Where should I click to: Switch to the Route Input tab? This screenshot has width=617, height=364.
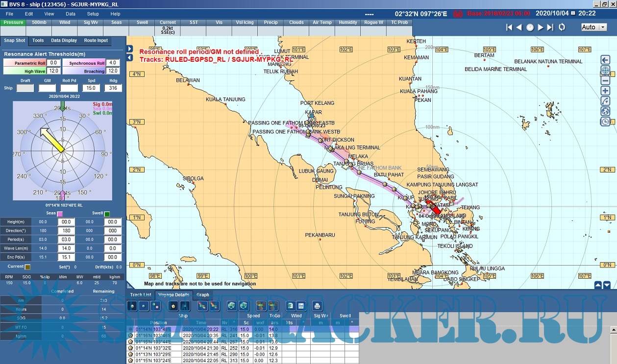pyautogui.click(x=96, y=41)
